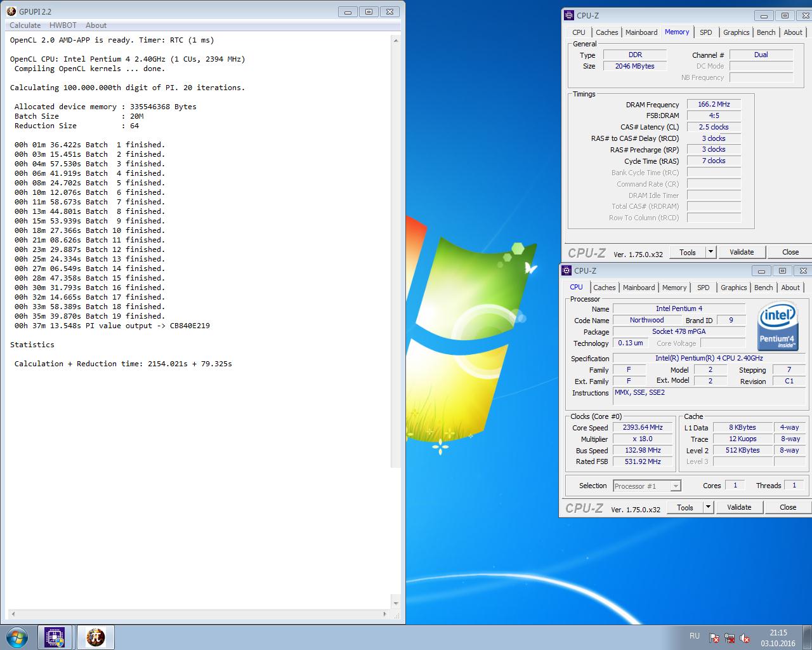Click the Level 2 512 KBytes cache value

(x=742, y=450)
